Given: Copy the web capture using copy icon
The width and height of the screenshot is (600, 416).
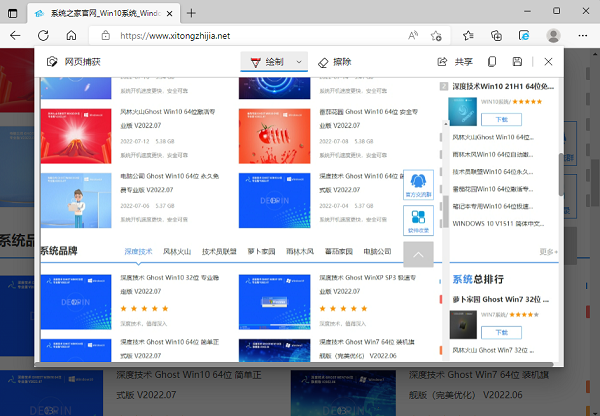Looking at the screenshot, I should 492,62.
